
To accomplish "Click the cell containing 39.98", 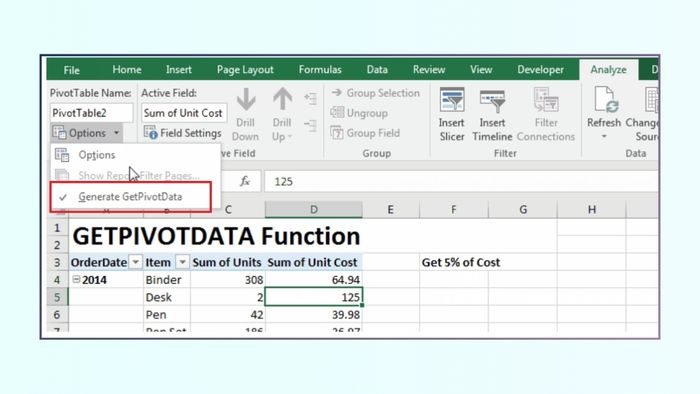I will (x=314, y=315).
